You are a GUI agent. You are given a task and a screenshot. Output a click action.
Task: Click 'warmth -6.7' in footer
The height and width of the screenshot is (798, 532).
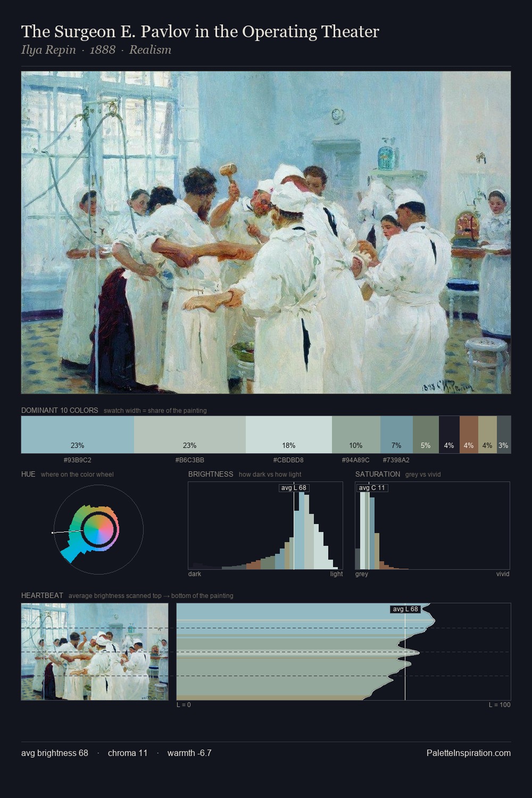click(189, 753)
